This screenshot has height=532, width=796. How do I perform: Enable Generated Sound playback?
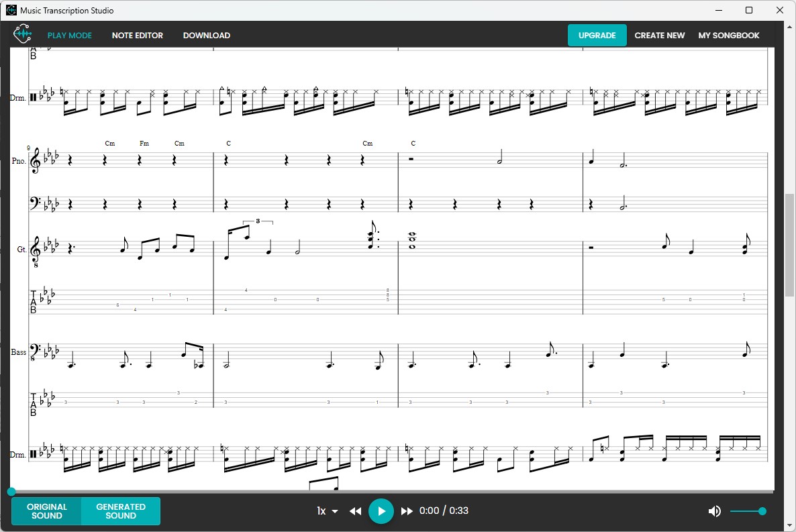(121, 511)
